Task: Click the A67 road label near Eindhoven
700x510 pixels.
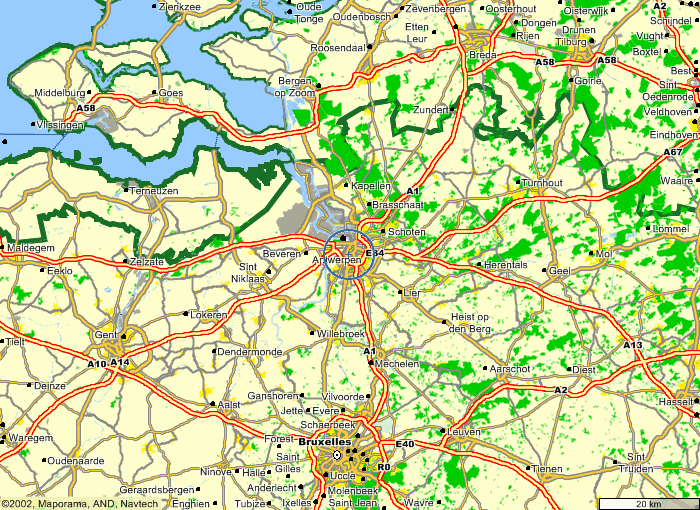Action: pos(674,152)
